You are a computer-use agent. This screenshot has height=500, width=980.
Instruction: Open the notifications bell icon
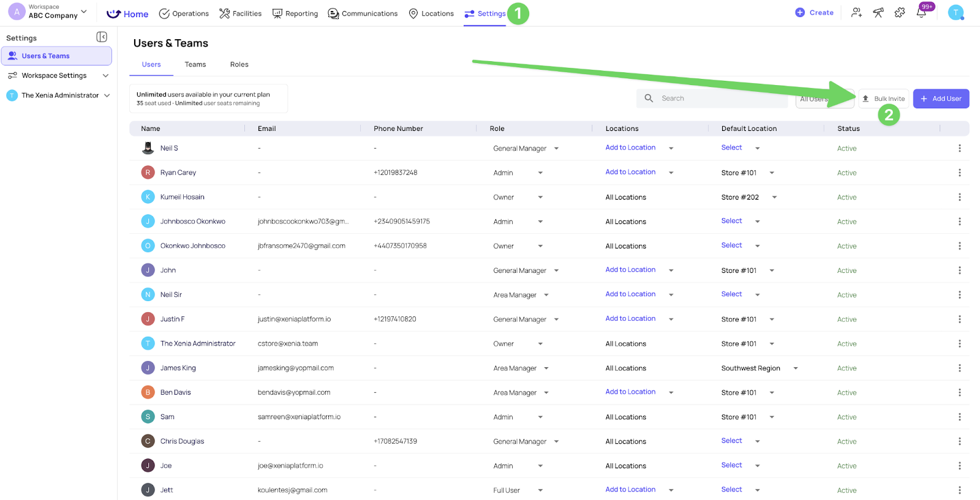[921, 13]
